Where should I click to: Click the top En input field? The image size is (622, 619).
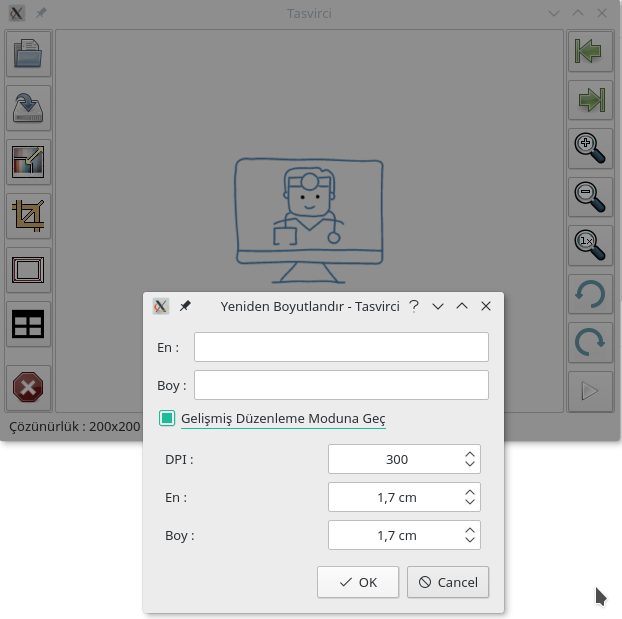point(341,347)
